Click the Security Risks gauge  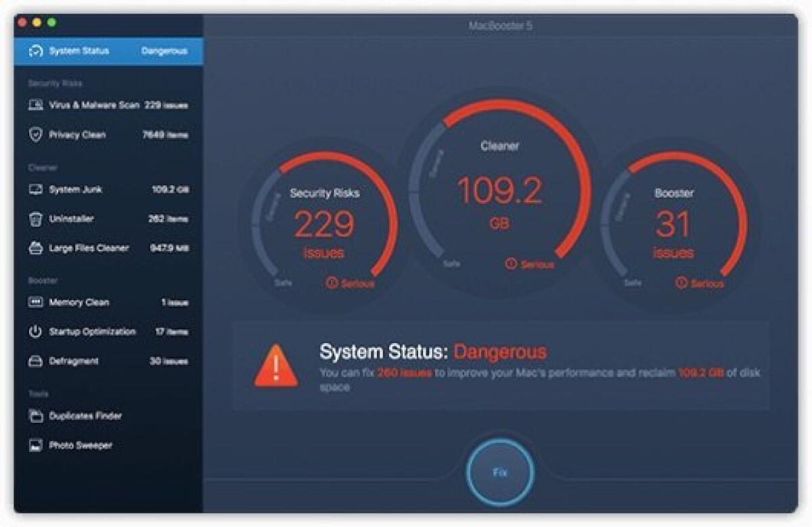[325, 223]
